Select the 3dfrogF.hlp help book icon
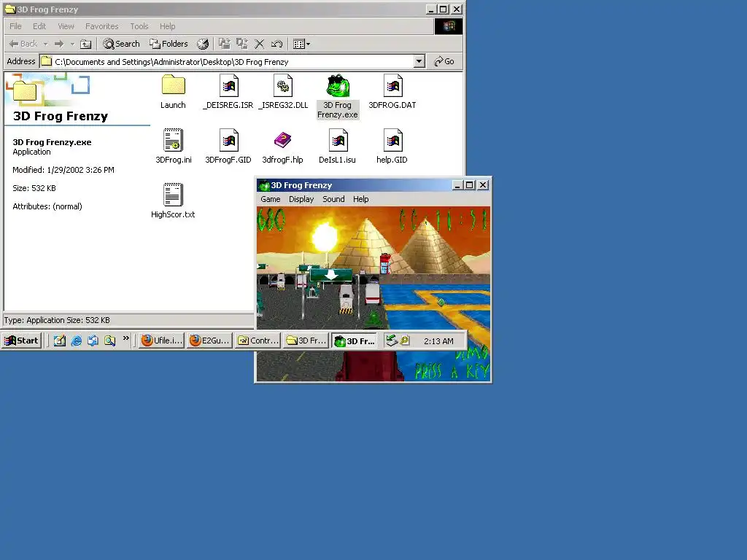Screen dimensions: 747x560 [x=283, y=141]
